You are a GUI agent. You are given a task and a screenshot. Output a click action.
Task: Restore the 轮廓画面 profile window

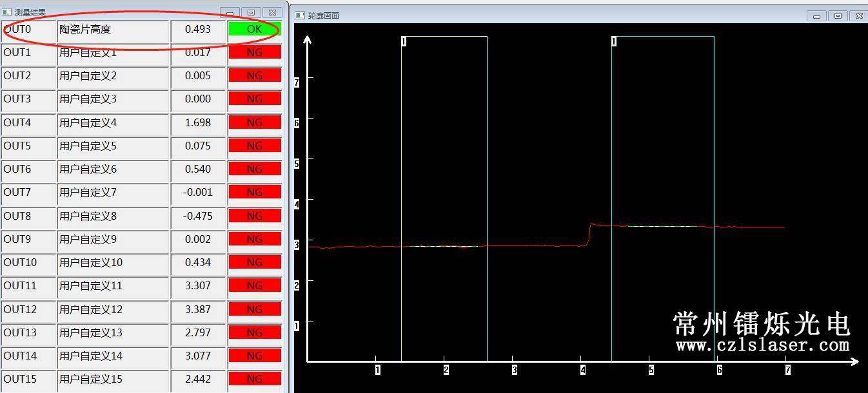click(838, 16)
